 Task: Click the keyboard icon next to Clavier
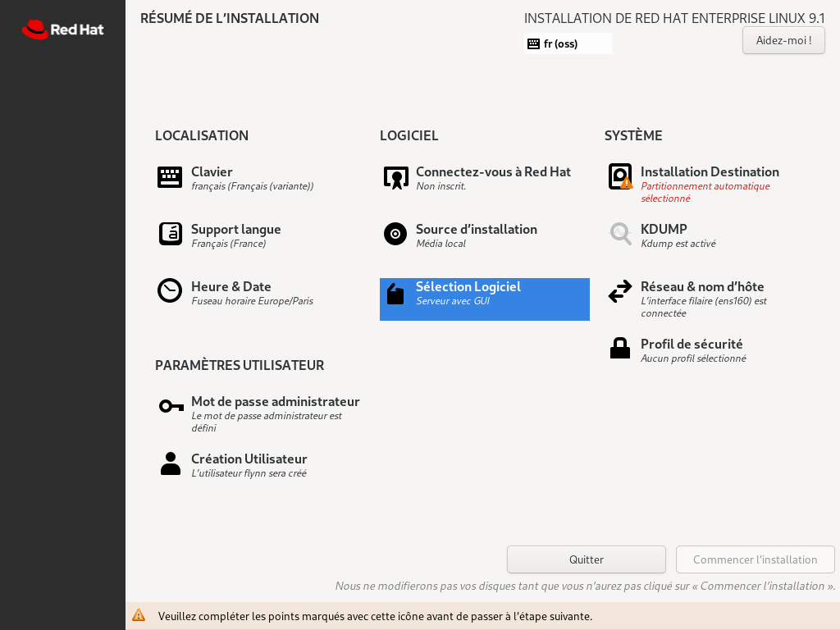point(170,177)
